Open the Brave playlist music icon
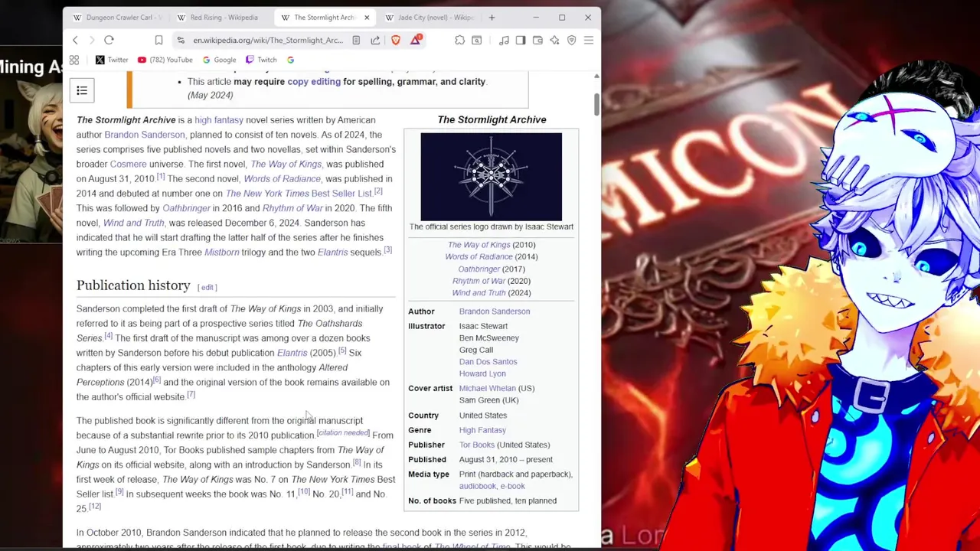 pos(504,40)
